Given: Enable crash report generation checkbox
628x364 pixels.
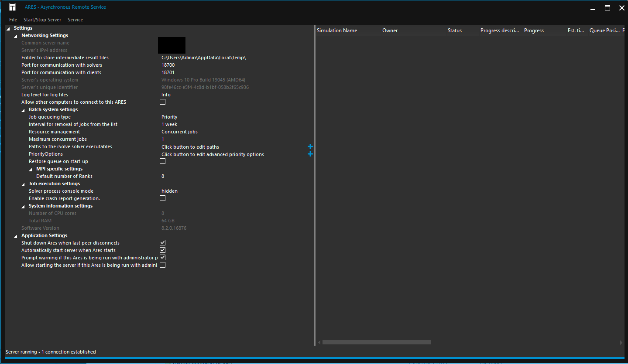Looking at the screenshot, I should click(163, 198).
